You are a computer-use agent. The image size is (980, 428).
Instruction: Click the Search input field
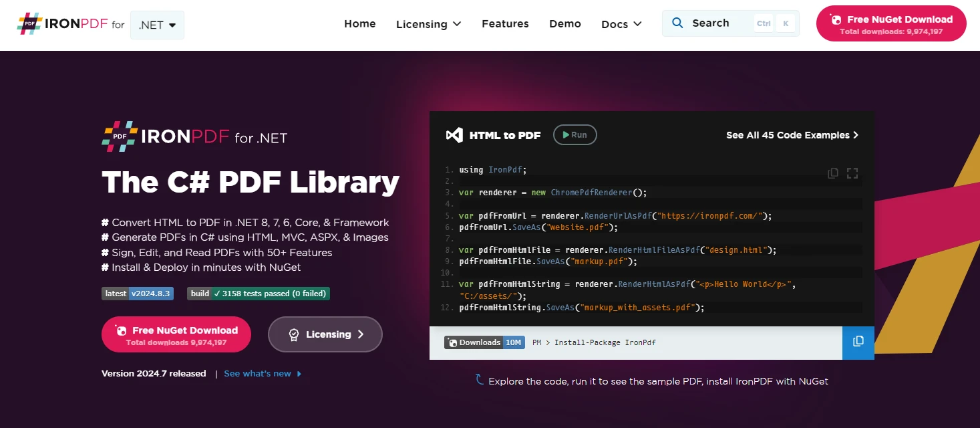(x=731, y=23)
